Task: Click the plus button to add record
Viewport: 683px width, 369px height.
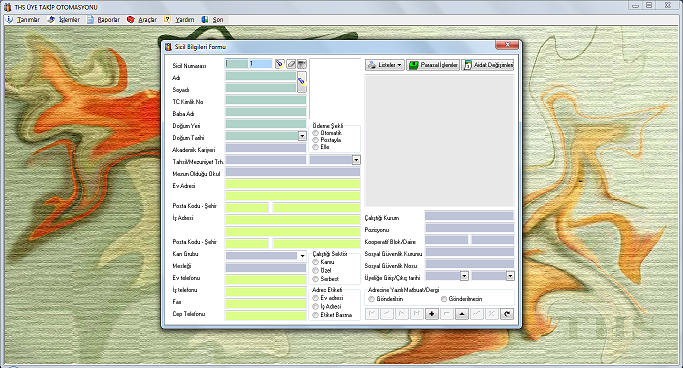Action: click(432, 314)
